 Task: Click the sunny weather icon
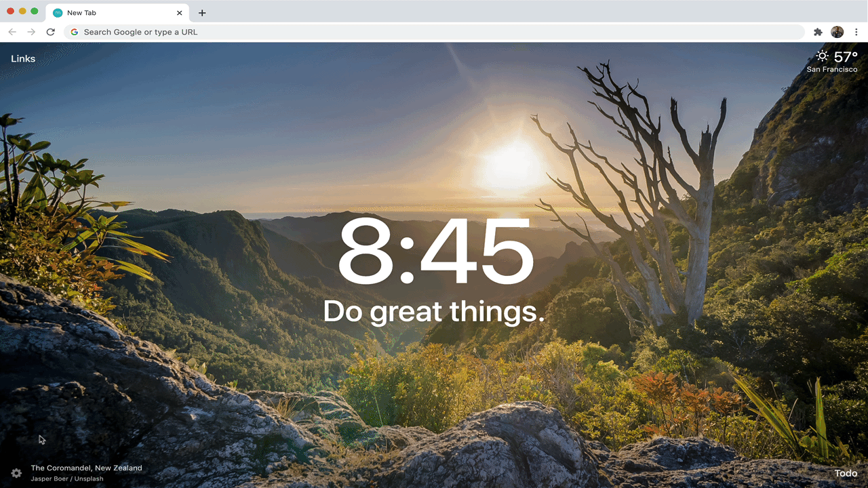[823, 57]
